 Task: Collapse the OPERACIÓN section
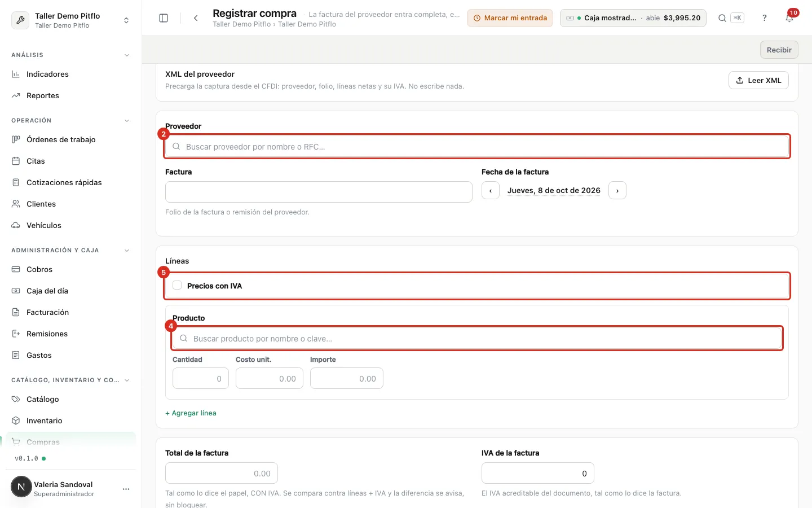(x=127, y=121)
